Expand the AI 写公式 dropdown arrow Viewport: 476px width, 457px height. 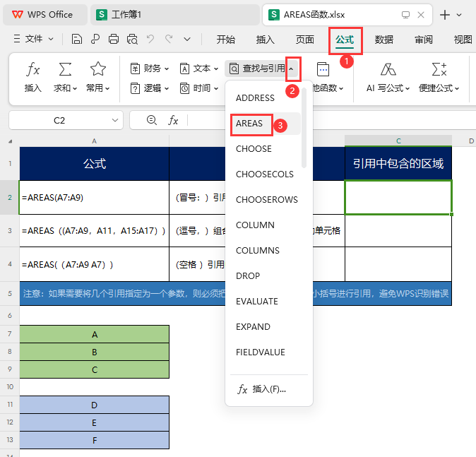coord(407,89)
